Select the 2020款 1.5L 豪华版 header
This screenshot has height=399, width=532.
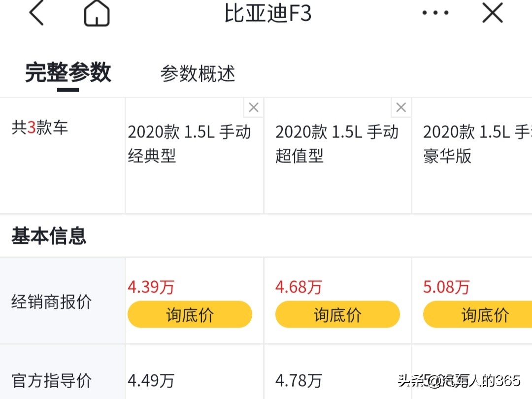click(477, 144)
